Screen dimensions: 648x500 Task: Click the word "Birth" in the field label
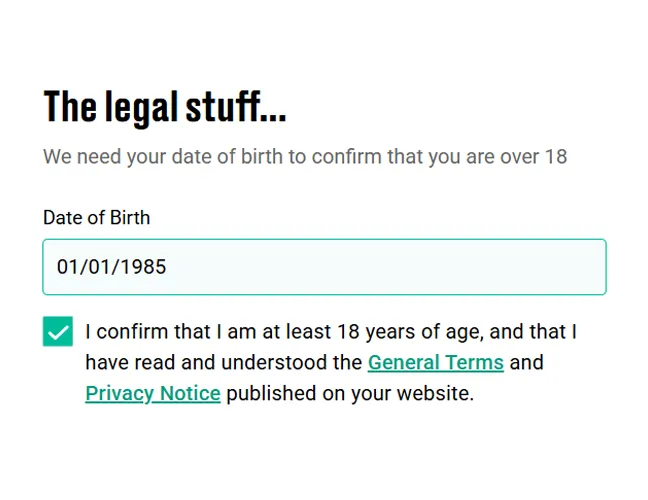(x=128, y=217)
